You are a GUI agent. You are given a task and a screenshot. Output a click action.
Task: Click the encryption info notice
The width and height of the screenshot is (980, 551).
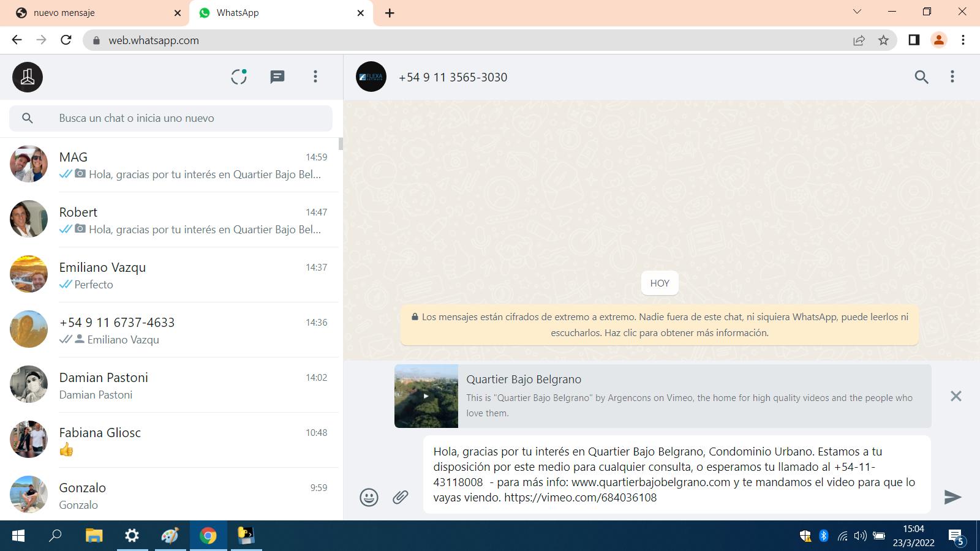660,325
